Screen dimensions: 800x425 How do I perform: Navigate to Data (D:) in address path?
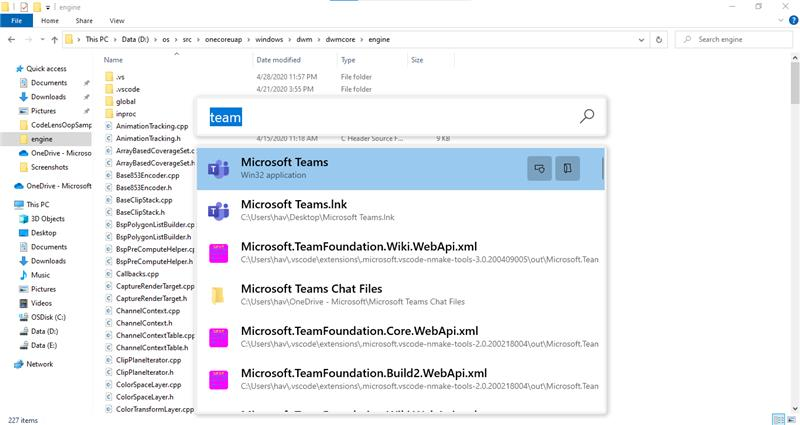tap(135, 39)
